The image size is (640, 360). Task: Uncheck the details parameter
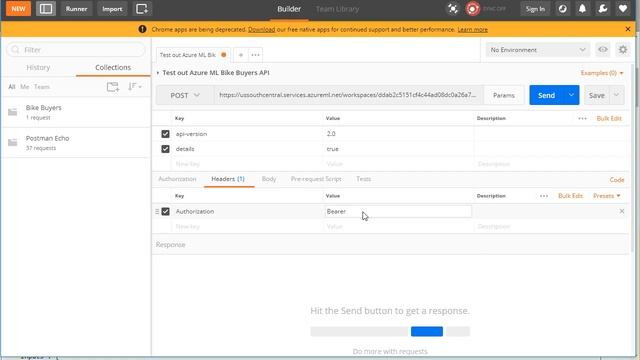[x=165, y=149]
